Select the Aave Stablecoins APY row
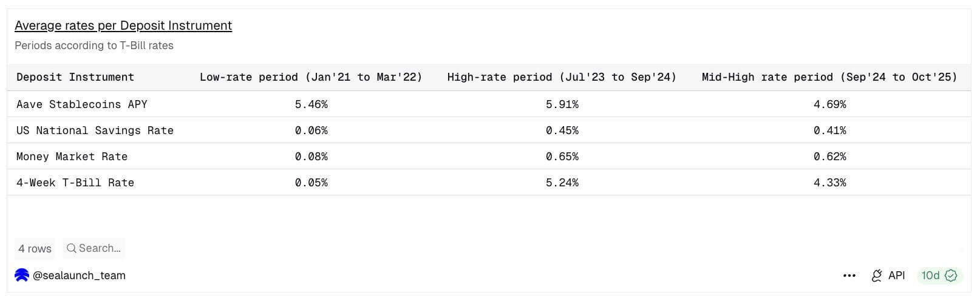The image size is (980, 301). [x=82, y=104]
